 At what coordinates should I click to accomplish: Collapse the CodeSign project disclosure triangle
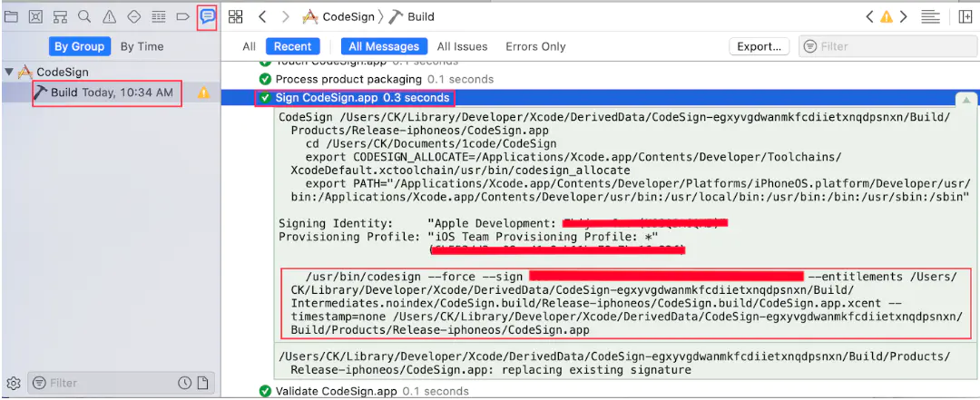pos(9,72)
